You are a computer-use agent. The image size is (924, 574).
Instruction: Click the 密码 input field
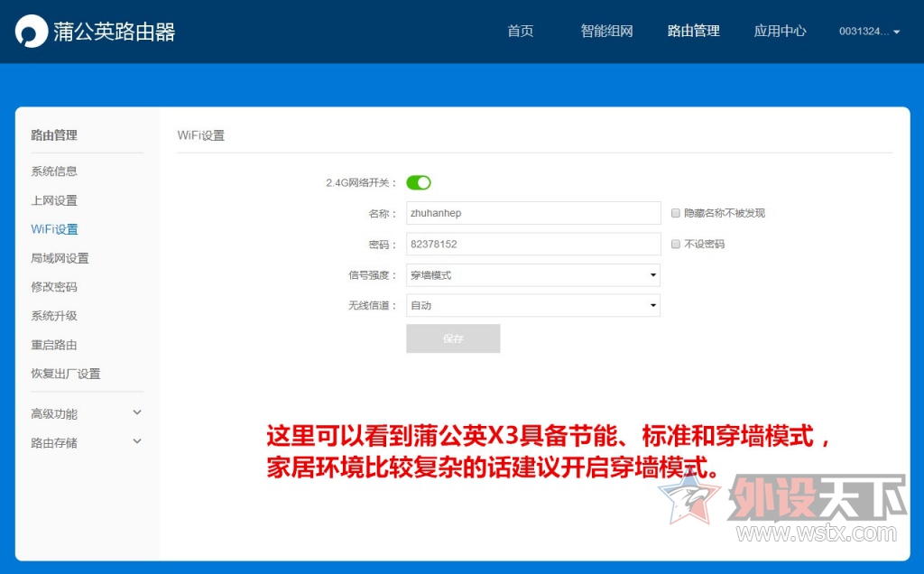click(533, 244)
